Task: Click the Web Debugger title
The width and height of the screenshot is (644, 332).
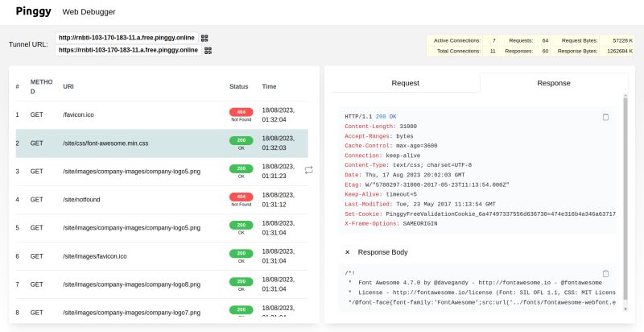Action: (89, 12)
